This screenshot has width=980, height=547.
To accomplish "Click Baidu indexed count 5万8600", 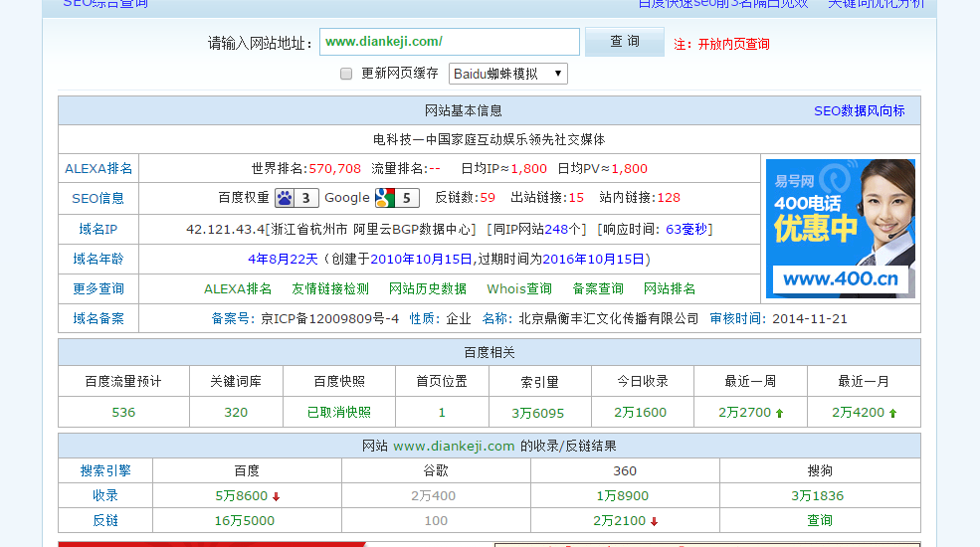I will [x=242, y=496].
